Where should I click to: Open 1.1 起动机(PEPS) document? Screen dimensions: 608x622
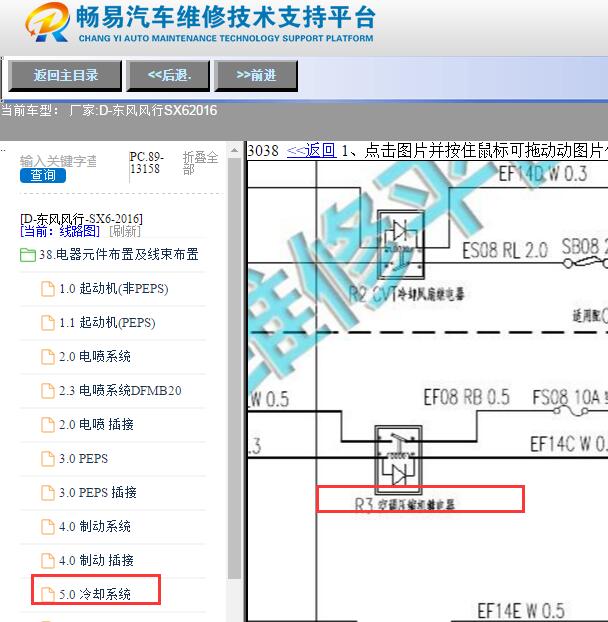coord(107,323)
